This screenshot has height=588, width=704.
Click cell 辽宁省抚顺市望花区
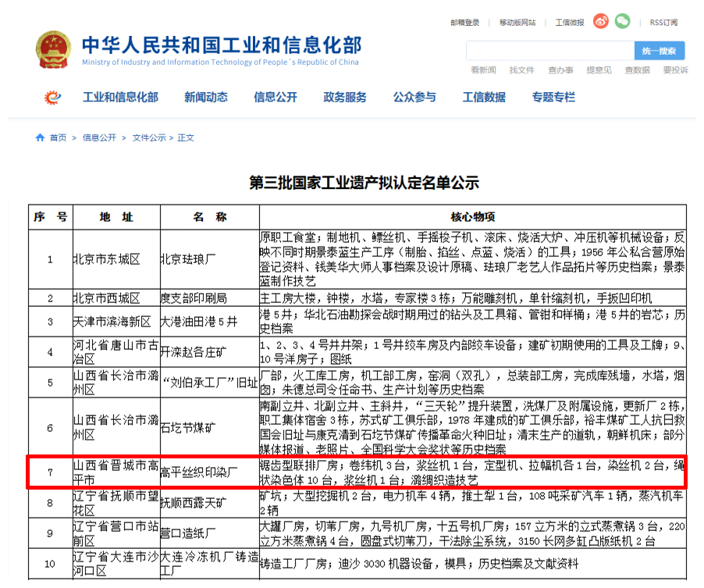[116, 503]
